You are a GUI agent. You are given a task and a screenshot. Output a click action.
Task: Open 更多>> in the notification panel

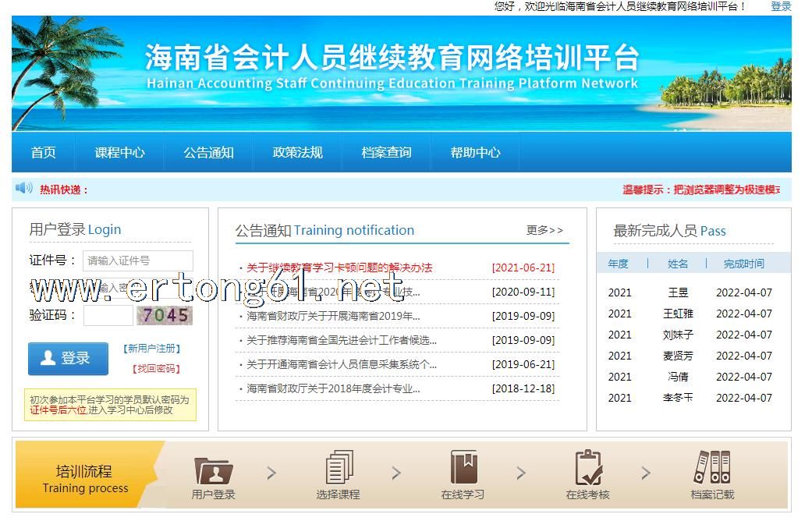tap(544, 230)
